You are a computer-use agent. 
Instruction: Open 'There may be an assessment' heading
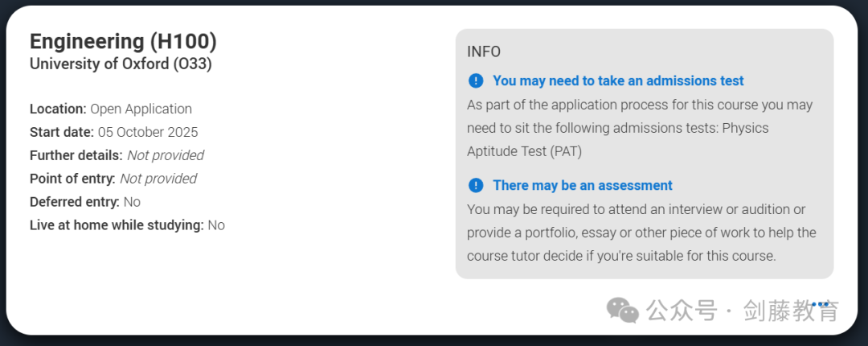coord(583,185)
